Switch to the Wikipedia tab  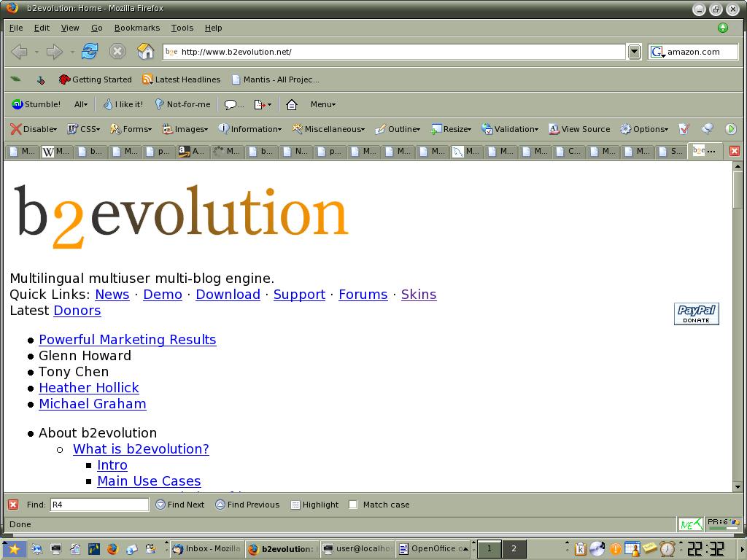[x=56, y=152]
